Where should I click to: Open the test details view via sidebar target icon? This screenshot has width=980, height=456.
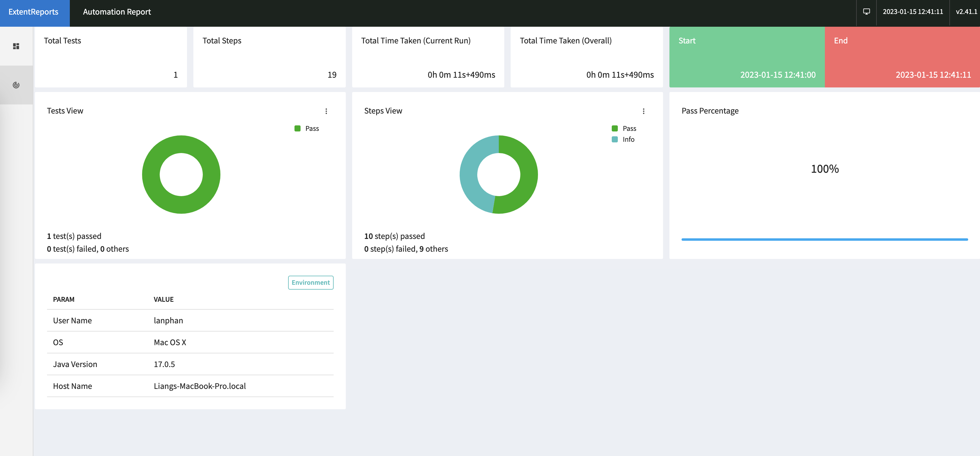[16, 85]
